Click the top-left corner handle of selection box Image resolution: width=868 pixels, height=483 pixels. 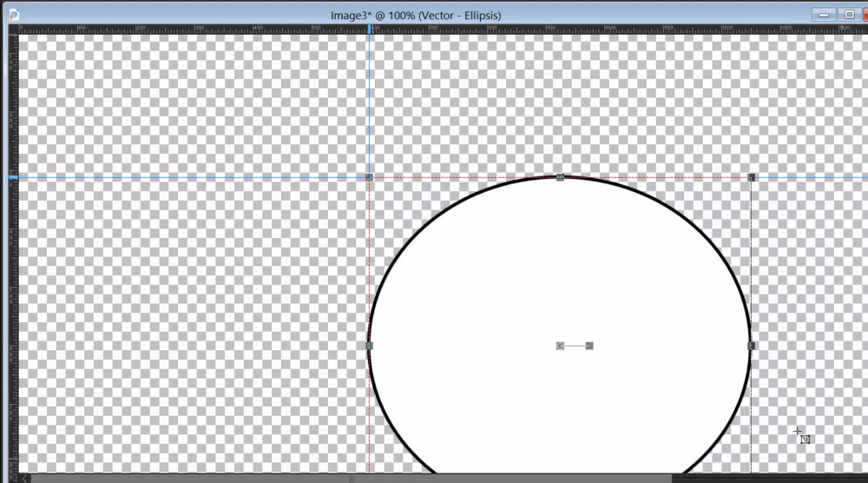click(x=369, y=177)
